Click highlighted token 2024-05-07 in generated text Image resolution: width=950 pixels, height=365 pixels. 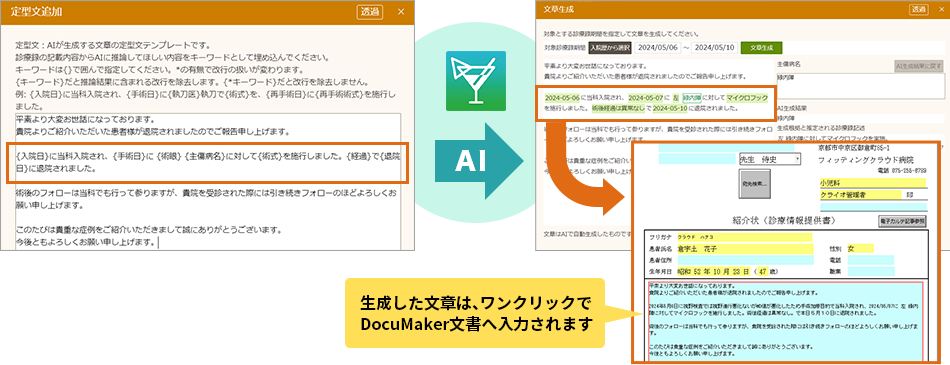tap(645, 98)
